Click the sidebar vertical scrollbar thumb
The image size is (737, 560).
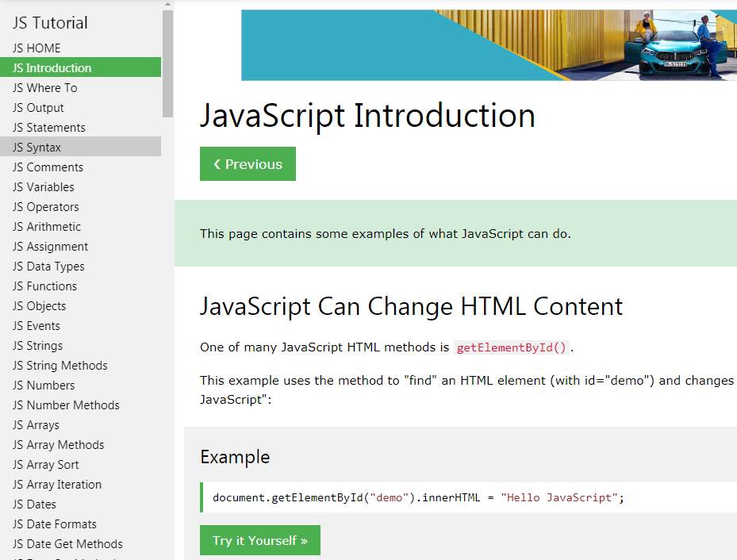click(167, 63)
